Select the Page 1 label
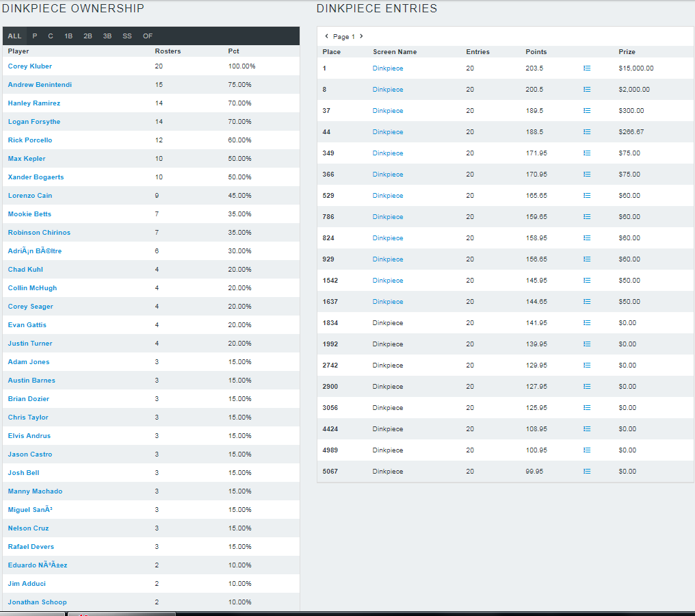Image resolution: width=695 pixels, height=616 pixels. tap(344, 37)
